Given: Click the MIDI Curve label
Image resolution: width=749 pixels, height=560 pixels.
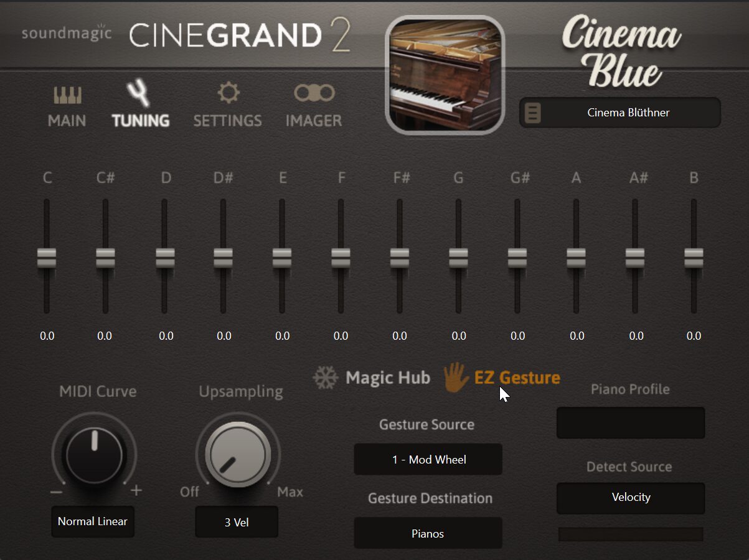Looking at the screenshot, I should [x=98, y=391].
